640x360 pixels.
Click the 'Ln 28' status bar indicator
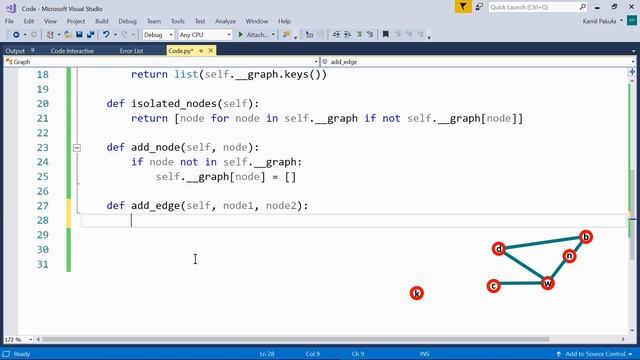(x=267, y=354)
